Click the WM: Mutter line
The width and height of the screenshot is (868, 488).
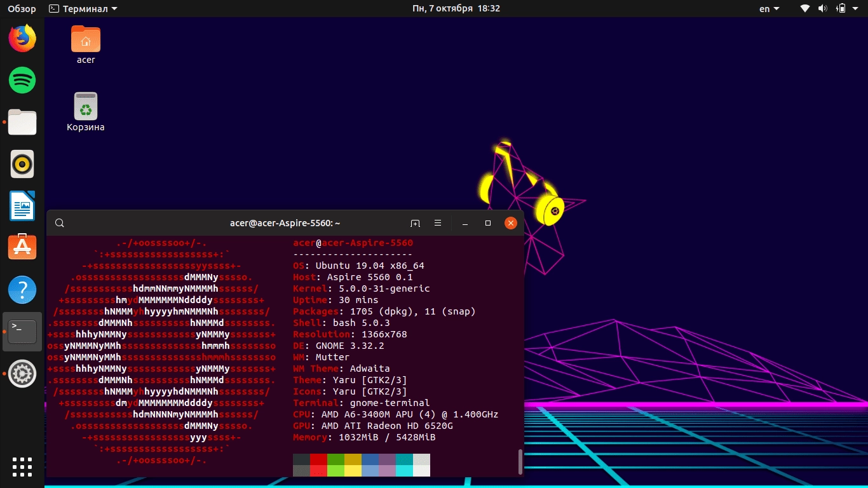pos(322,357)
